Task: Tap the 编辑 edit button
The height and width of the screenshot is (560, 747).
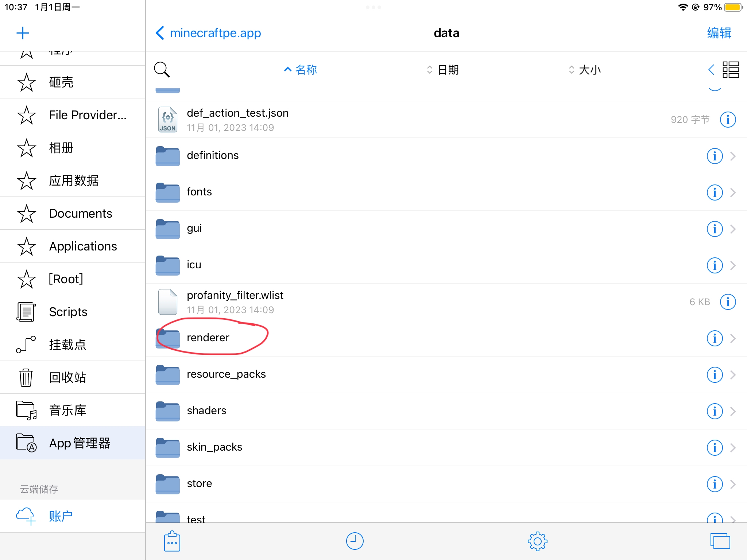Action: [x=719, y=33]
